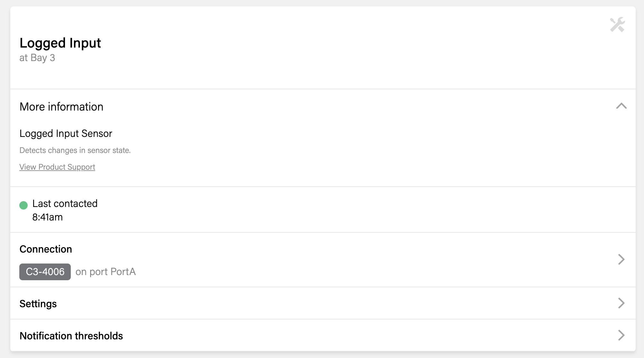
Task: Click the Logged Input Sensor product name
Action: tap(66, 133)
